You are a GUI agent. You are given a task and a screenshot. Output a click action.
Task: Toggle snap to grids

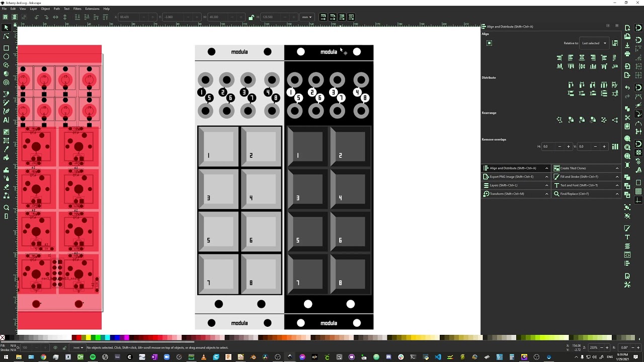click(x=638, y=191)
